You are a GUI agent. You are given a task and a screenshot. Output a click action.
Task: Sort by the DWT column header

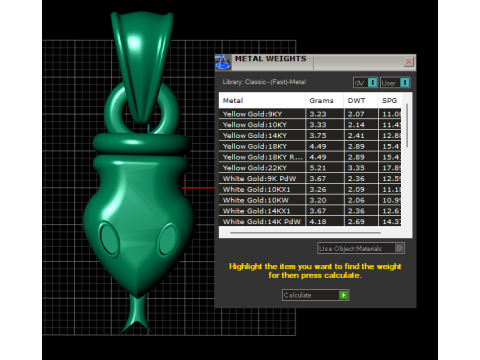point(361,100)
